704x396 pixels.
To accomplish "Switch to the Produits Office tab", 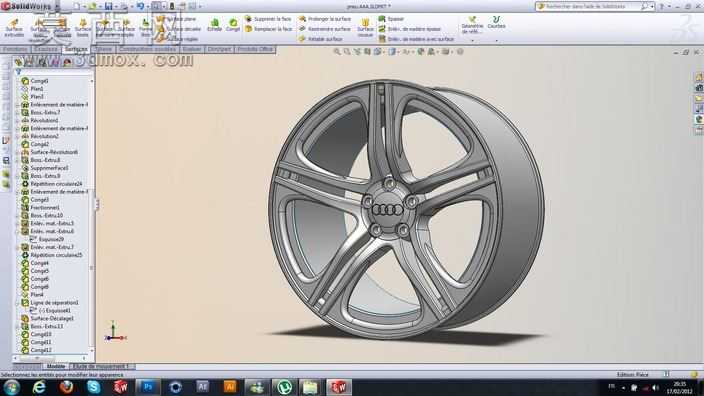I will tap(255, 49).
